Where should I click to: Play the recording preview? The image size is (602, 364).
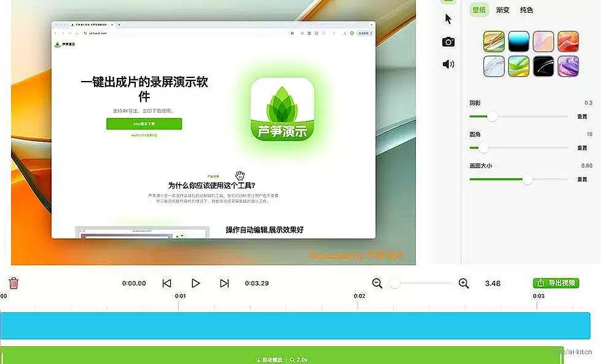point(195,284)
